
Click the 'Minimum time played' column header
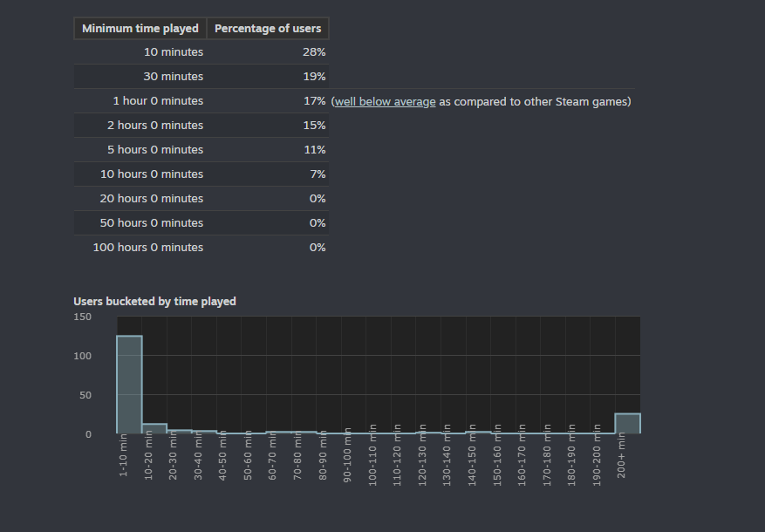pyautogui.click(x=140, y=28)
